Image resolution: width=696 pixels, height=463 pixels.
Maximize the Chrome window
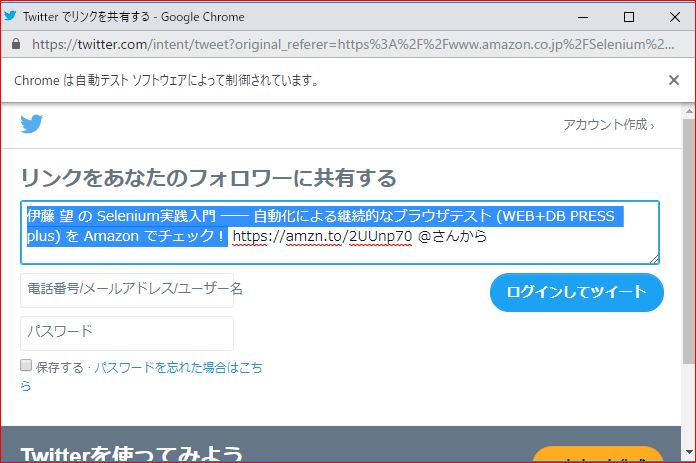tap(629, 17)
